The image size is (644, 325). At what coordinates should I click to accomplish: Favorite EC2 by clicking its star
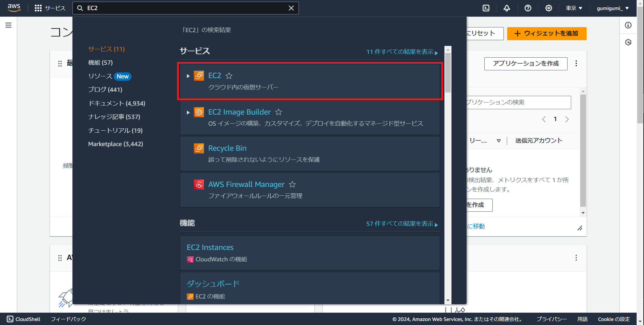click(x=229, y=76)
